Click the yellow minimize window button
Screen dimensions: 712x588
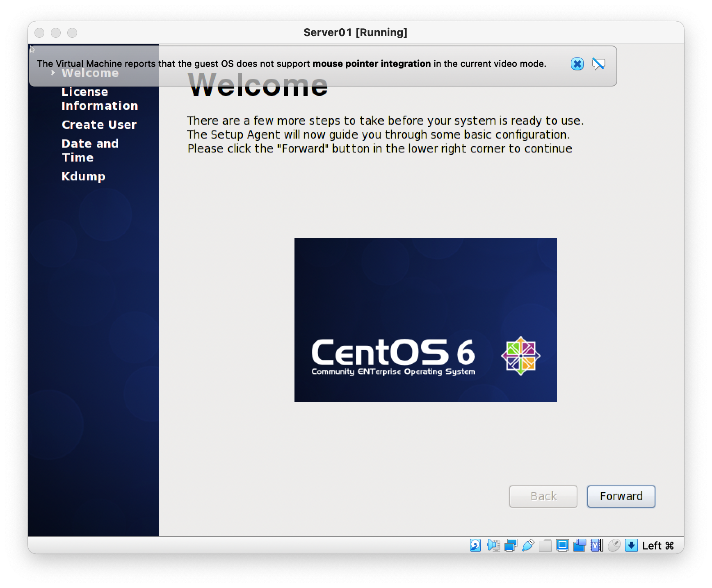tap(56, 33)
